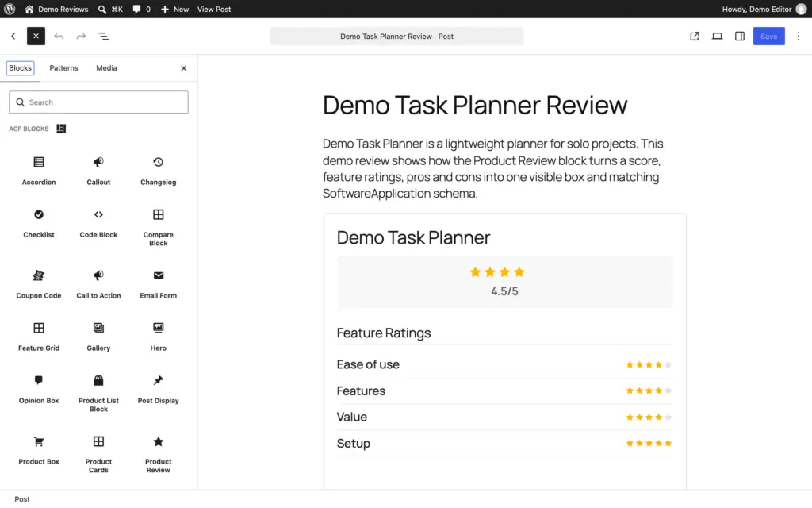
Task: View the comments count link
Action: click(141, 9)
